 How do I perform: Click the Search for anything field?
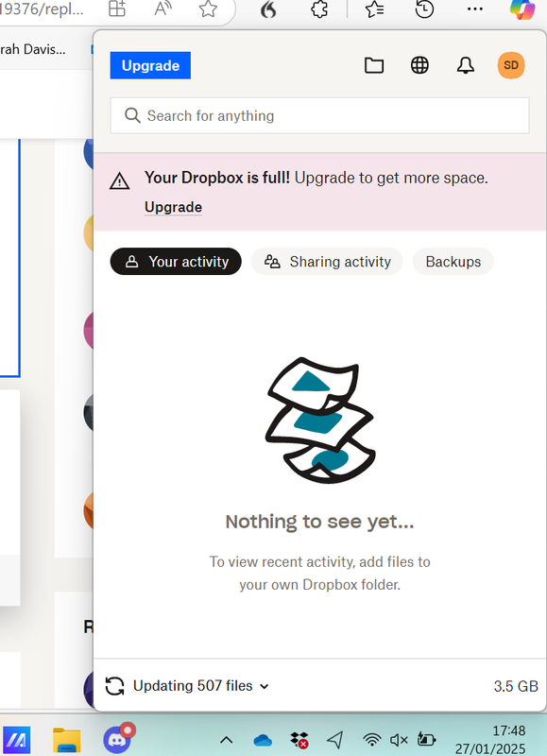[x=319, y=115]
